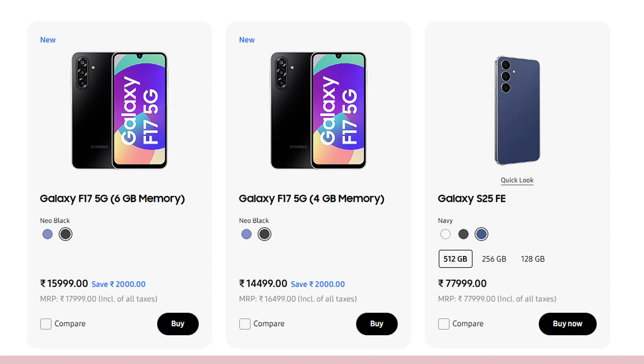Viewport: 644px width, 364px height.
Task: Select the lavender color for Galaxy F17 5G (6 GB)
Action: 47,234
